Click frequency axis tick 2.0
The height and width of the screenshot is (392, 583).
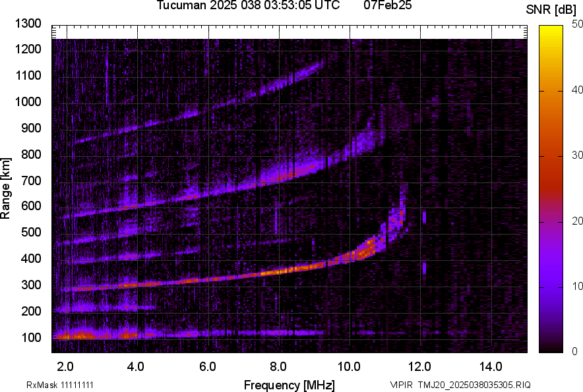click(65, 367)
